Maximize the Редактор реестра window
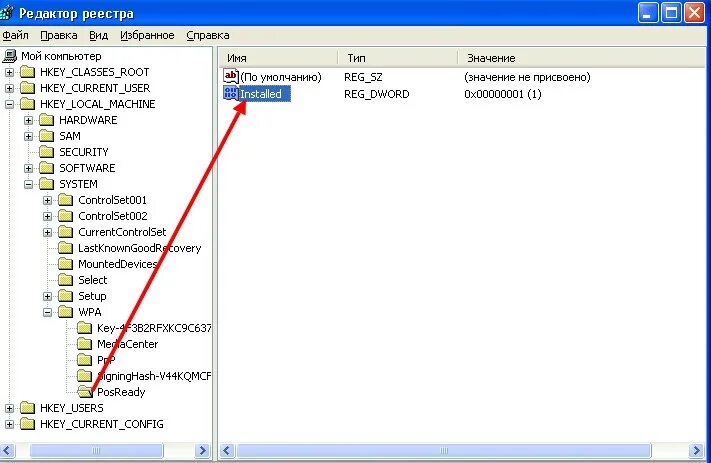 coord(671,13)
